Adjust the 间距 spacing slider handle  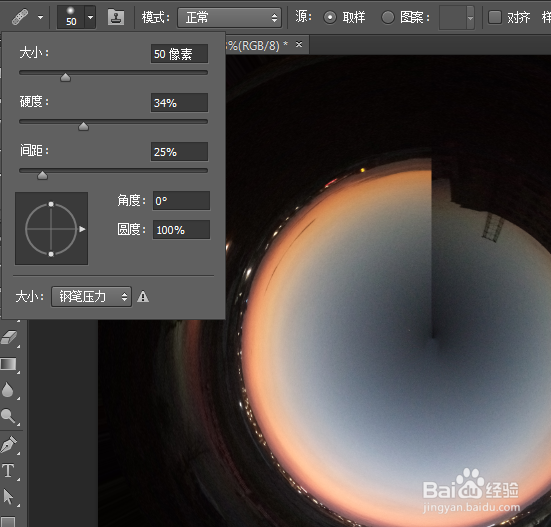pos(42,175)
